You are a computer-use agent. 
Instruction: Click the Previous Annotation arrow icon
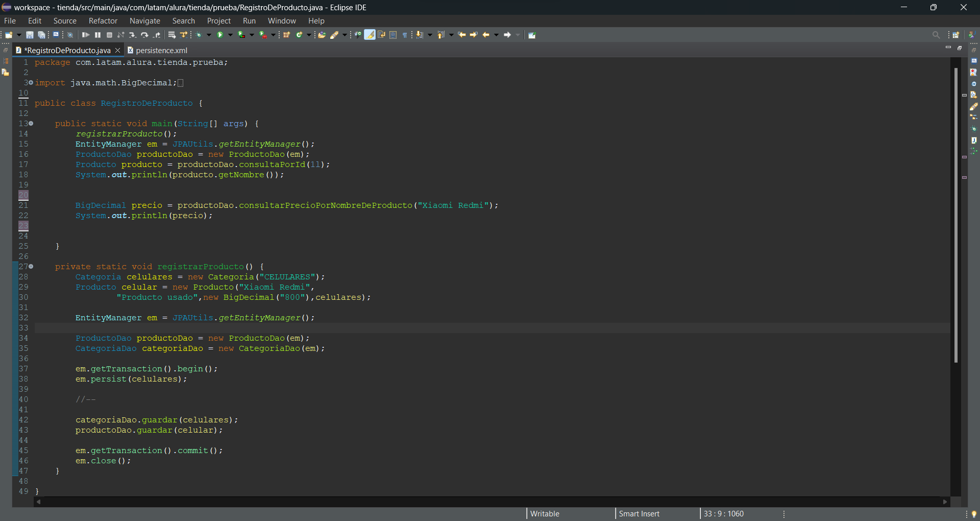(441, 35)
